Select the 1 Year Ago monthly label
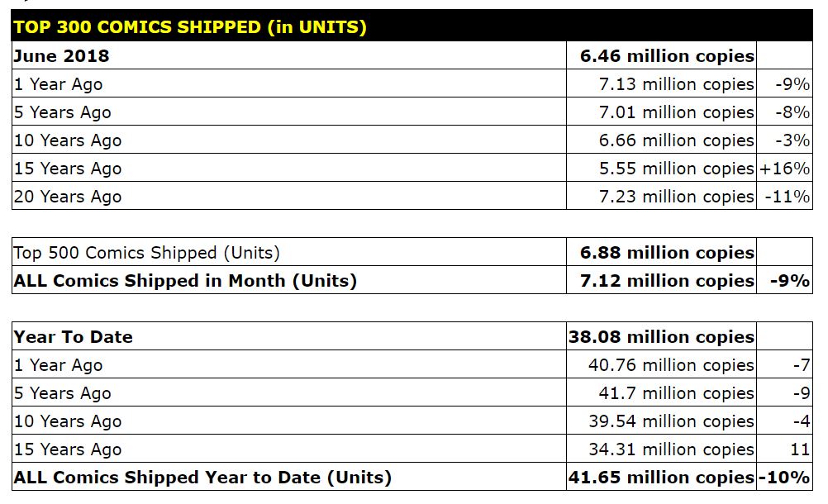The image size is (828, 504). point(59,84)
